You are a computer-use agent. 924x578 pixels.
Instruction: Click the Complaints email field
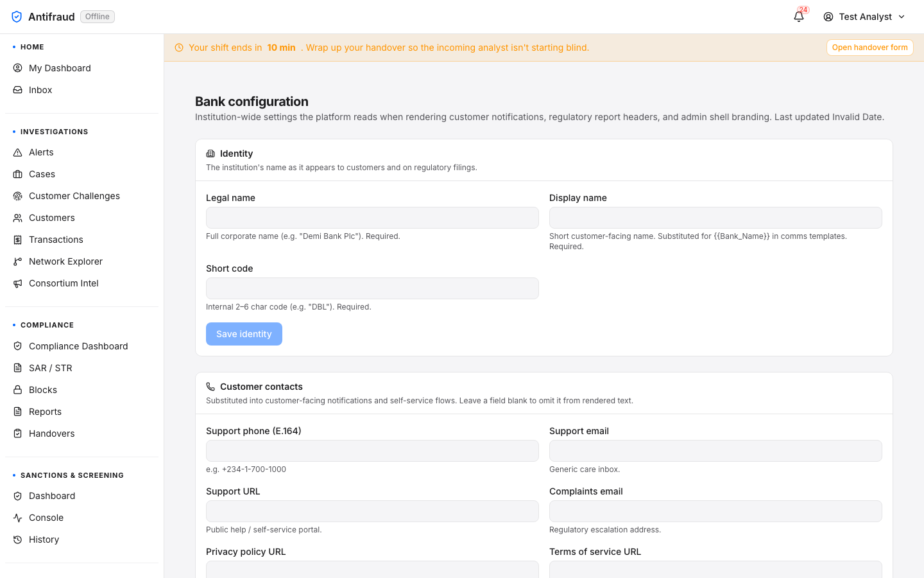tap(715, 511)
